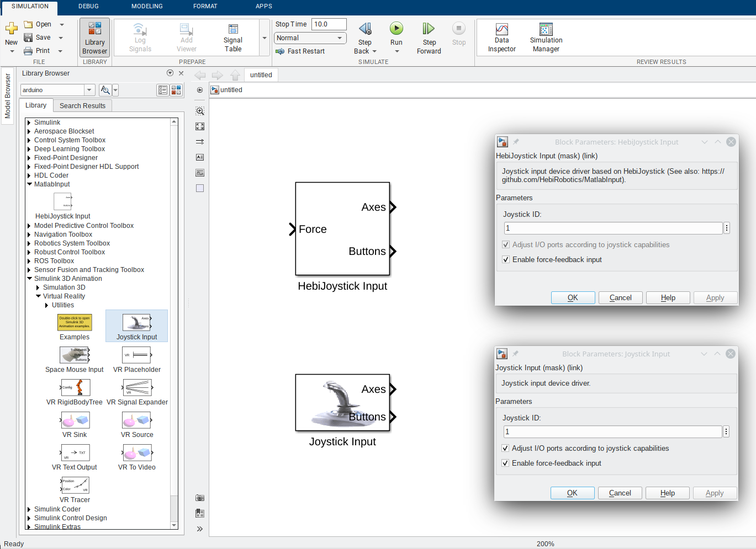The height and width of the screenshot is (549, 756).
Task: Toggle force-feedback in HebiJoystick dialog
Action: (x=506, y=259)
